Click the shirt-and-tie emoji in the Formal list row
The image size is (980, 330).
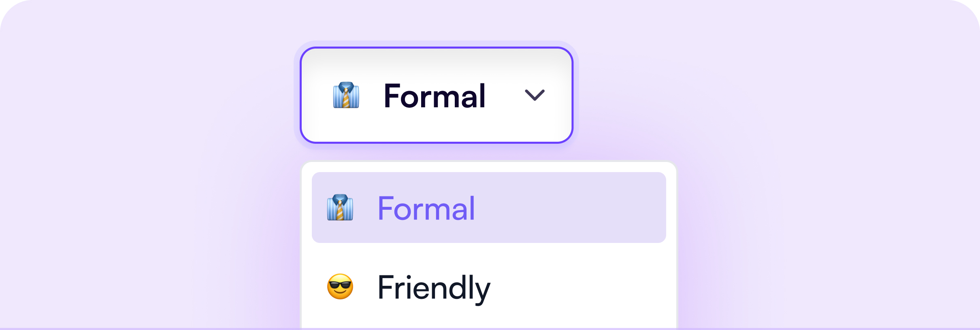click(x=340, y=207)
